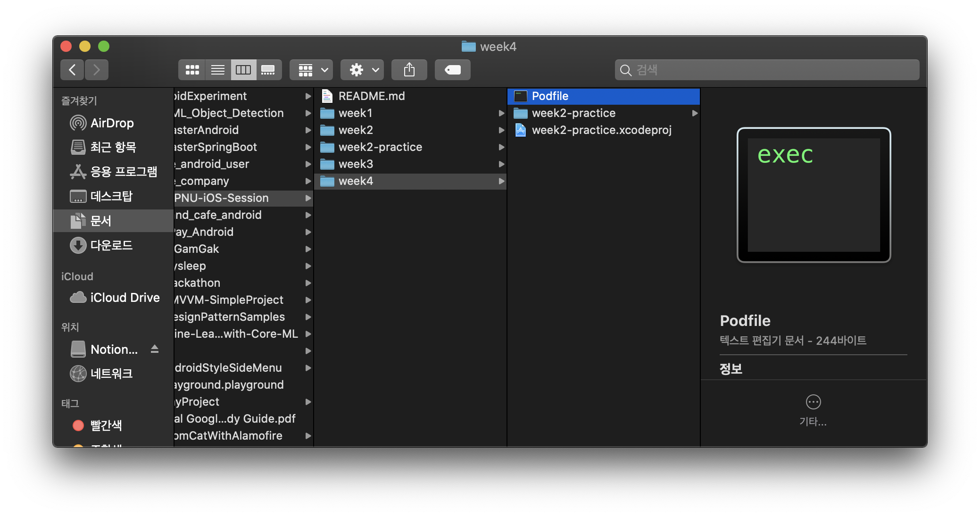Click the More actions button in preview
This screenshot has width=980, height=517.
(x=813, y=402)
